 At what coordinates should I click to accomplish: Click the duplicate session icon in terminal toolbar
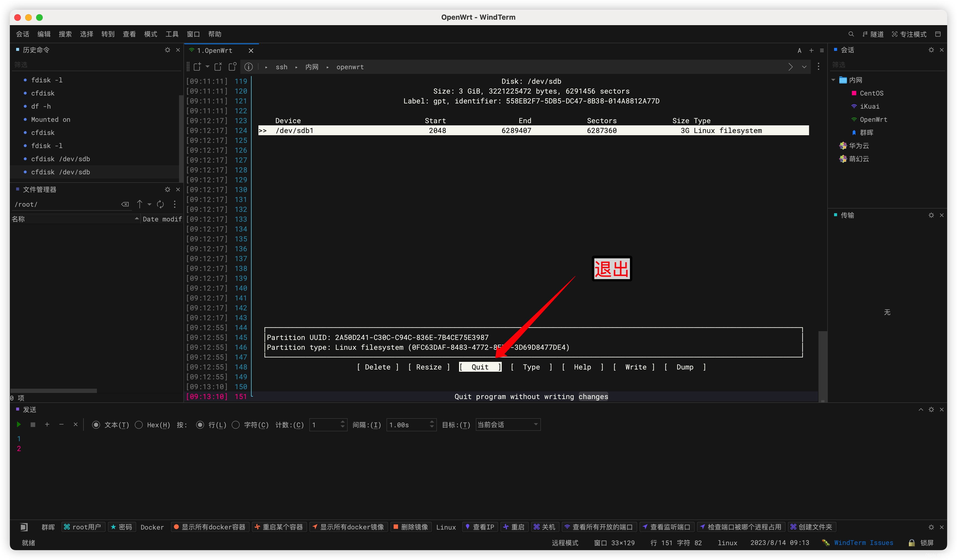[232, 67]
